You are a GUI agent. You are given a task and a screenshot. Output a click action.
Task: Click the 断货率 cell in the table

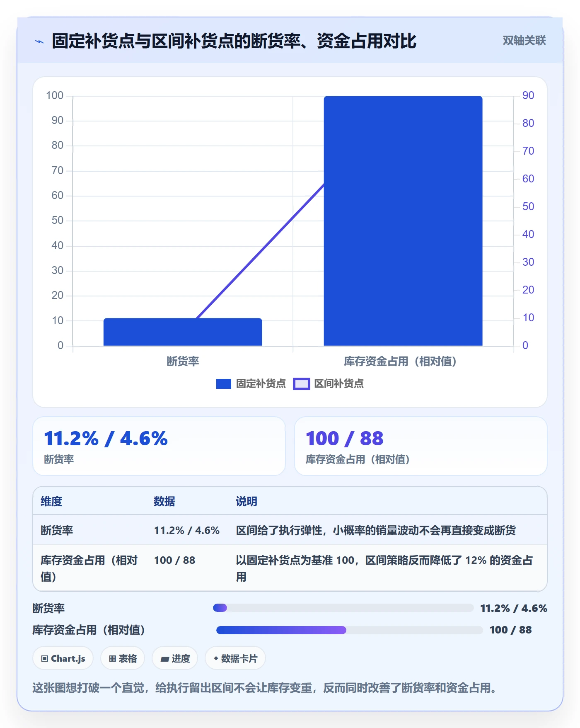(x=57, y=530)
